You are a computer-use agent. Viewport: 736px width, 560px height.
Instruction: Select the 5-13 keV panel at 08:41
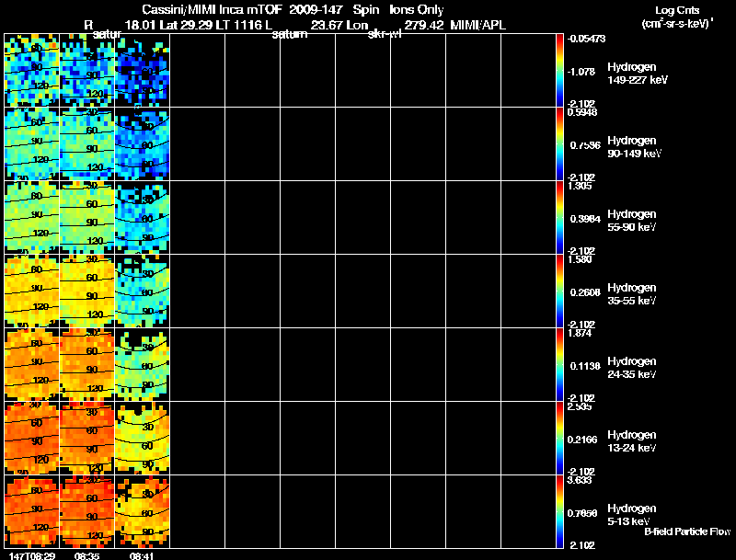pyautogui.click(x=143, y=512)
